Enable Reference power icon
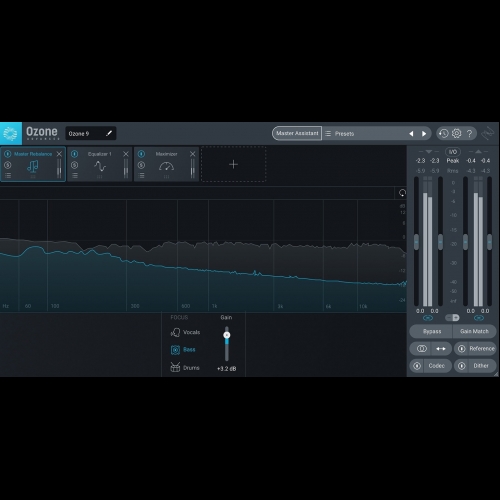500x500 pixels. 462,349
